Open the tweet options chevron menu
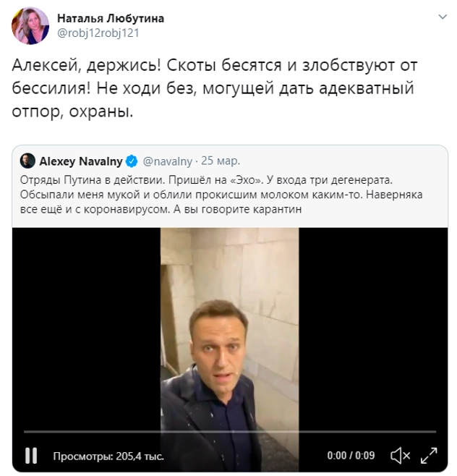Screen dimensions: 457x476 click(x=443, y=17)
